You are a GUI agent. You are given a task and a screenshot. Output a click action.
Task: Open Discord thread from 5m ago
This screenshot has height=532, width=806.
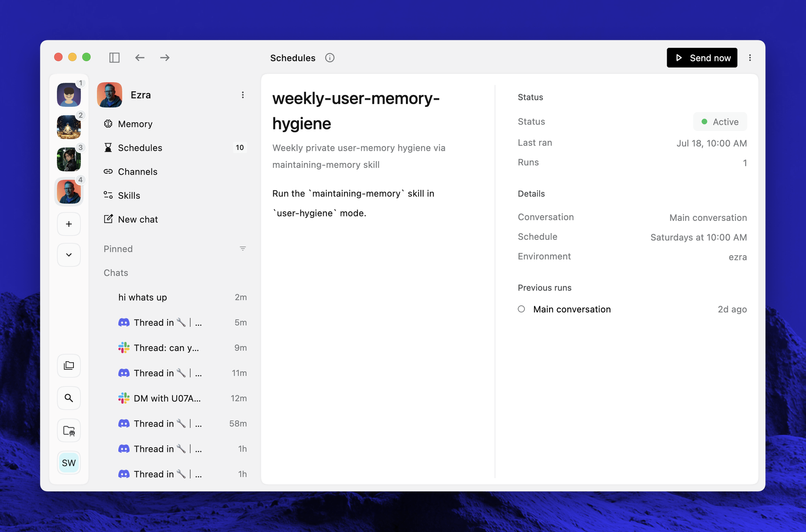(x=175, y=322)
